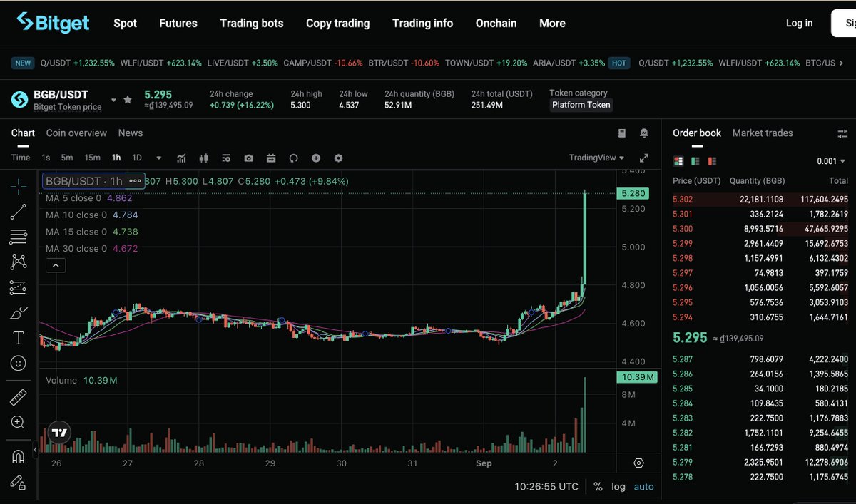Select the 15m time interval
Viewport: 856px width, 504px height.
pyautogui.click(x=92, y=158)
